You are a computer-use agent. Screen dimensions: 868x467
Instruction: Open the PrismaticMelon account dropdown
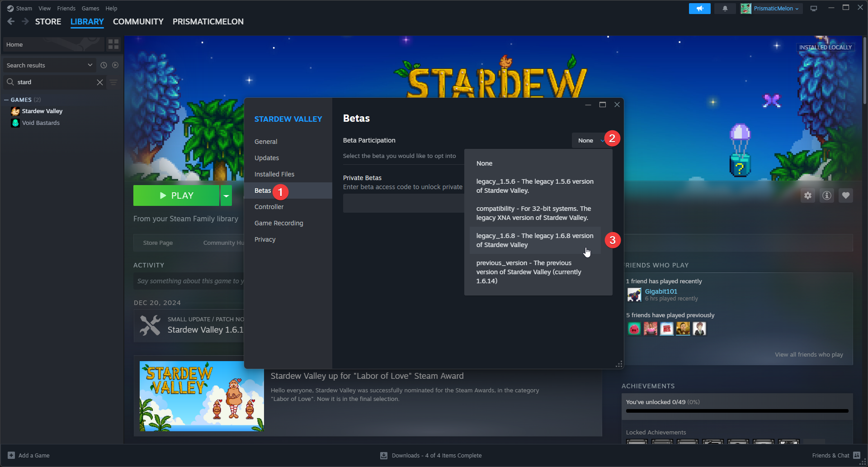pyautogui.click(x=771, y=9)
